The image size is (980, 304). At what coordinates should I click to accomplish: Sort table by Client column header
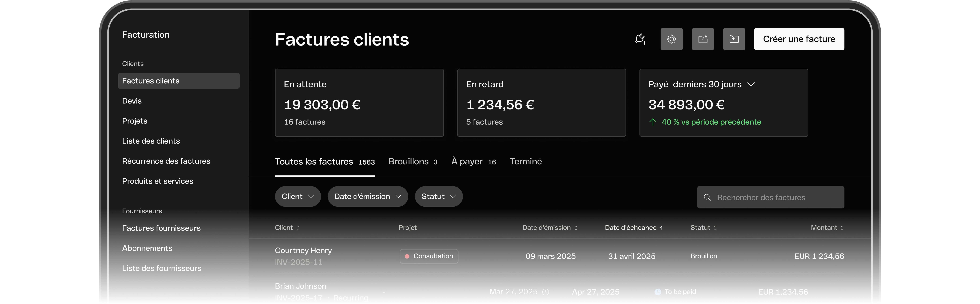(x=287, y=228)
